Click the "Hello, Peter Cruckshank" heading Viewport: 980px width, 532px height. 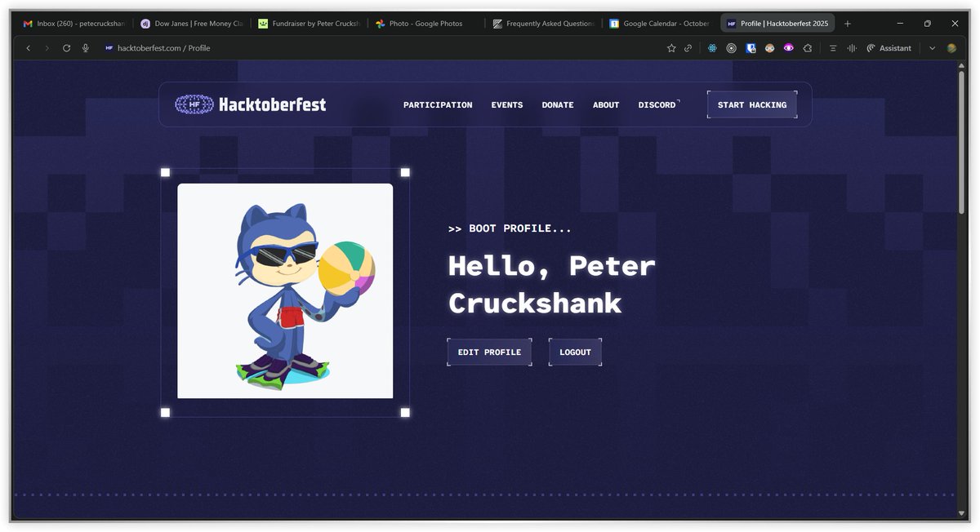tap(552, 284)
